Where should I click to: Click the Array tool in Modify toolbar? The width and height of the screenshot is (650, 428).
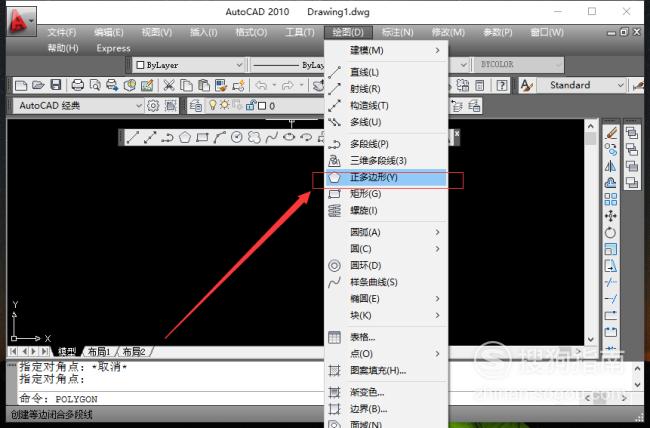click(x=611, y=199)
